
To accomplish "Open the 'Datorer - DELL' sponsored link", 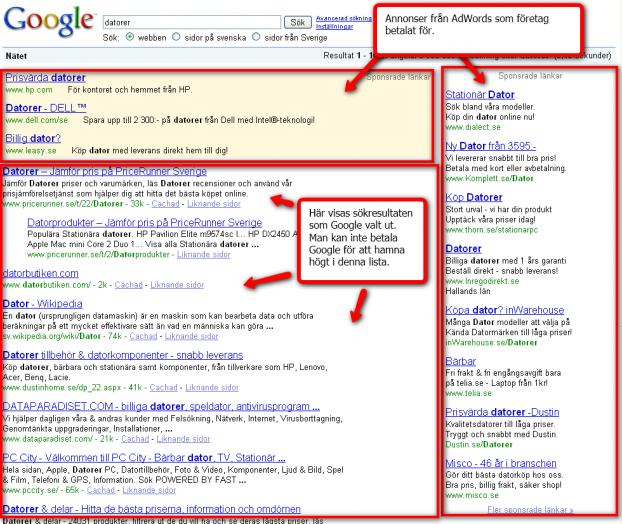I will click(x=46, y=107).
